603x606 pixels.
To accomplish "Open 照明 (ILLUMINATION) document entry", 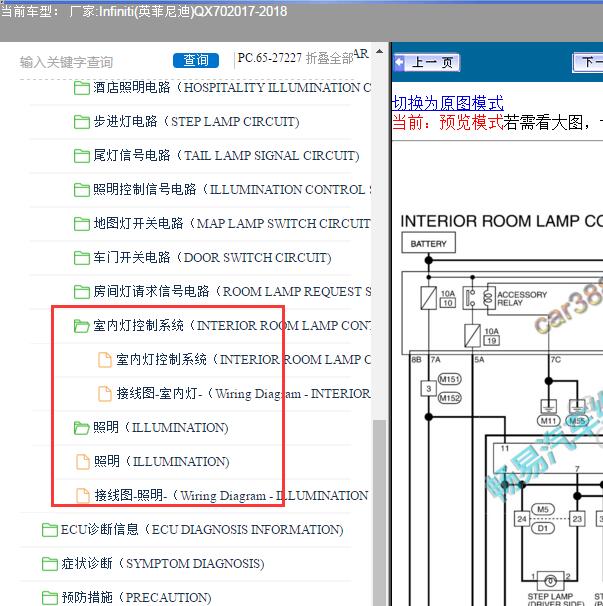I will point(162,462).
